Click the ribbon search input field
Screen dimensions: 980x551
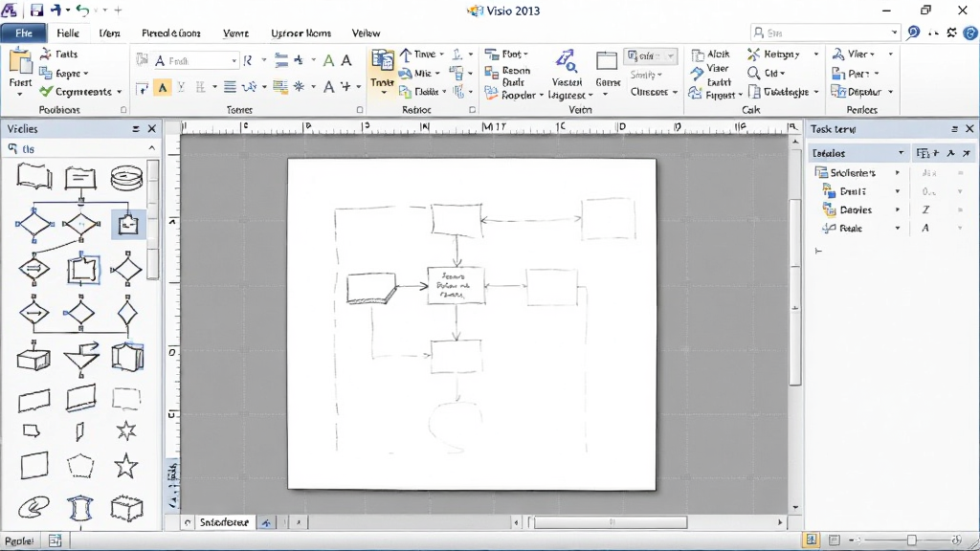pos(825,33)
